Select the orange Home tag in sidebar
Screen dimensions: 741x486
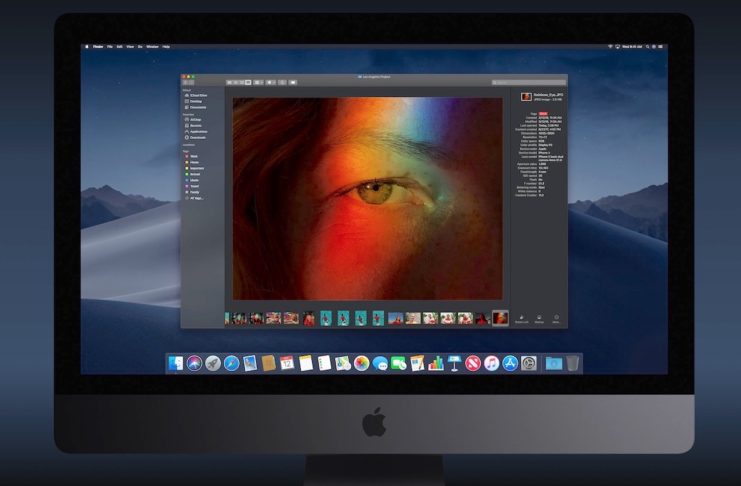[x=191, y=162]
